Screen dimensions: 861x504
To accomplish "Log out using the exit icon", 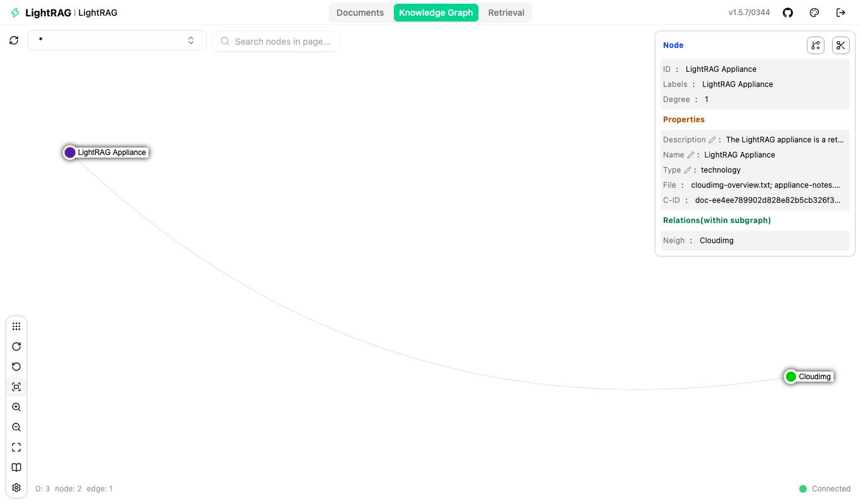I will click(841, 13).
